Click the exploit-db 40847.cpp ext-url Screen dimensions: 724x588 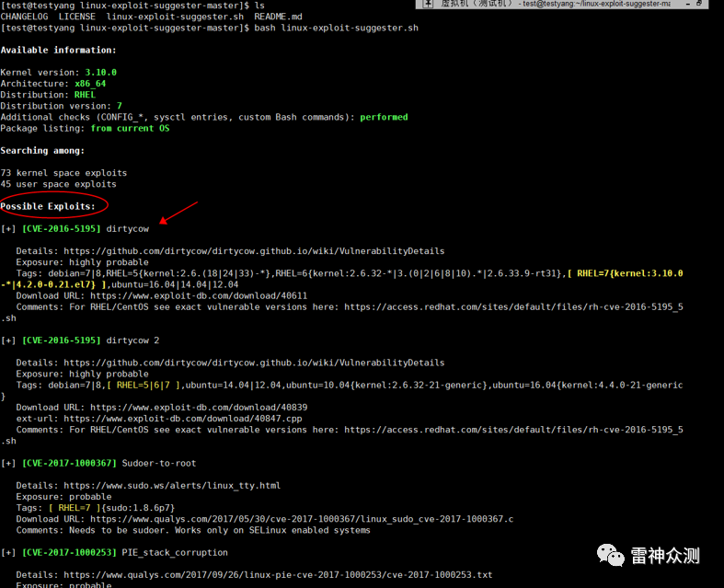183,419
